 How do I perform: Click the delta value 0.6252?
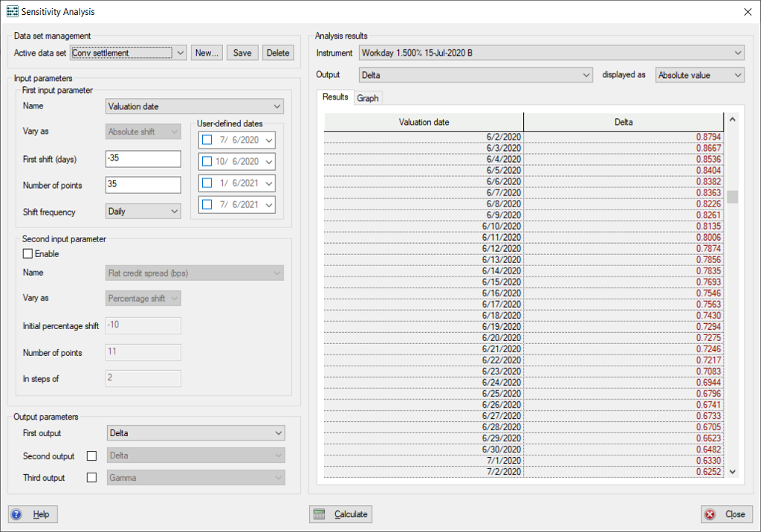(708, 472)
